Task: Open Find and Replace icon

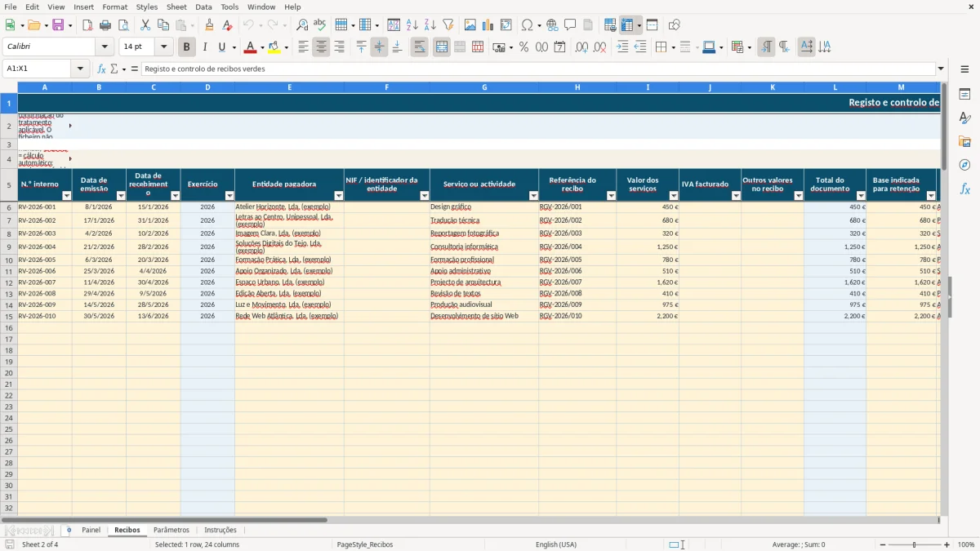Action: [x=302, y=25]
